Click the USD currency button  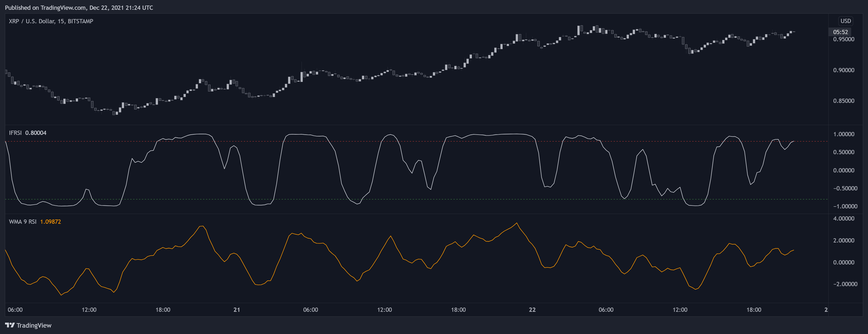coord(845,21)
